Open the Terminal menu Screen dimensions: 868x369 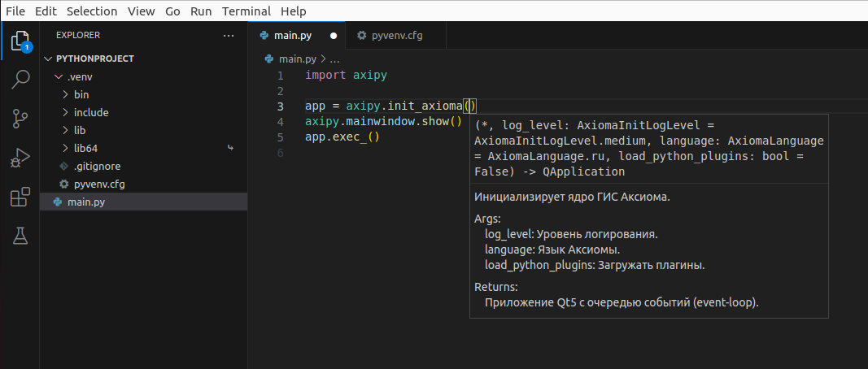(246, 11)
